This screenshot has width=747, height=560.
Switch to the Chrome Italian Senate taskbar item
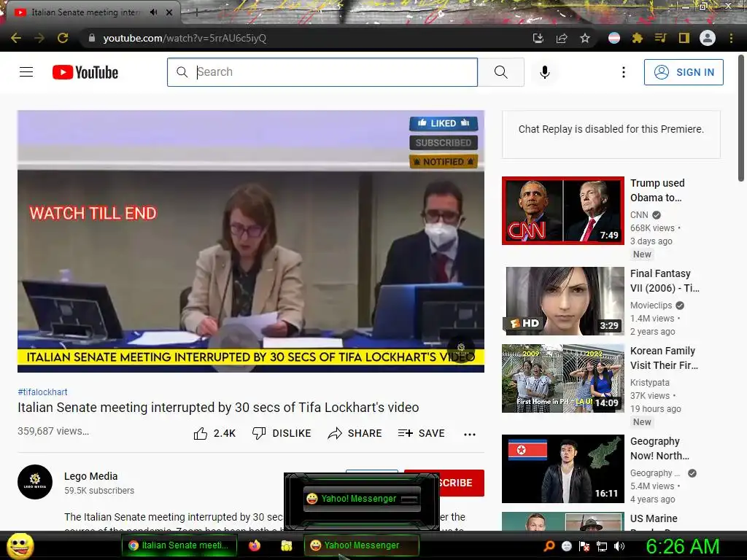[179, 545]
